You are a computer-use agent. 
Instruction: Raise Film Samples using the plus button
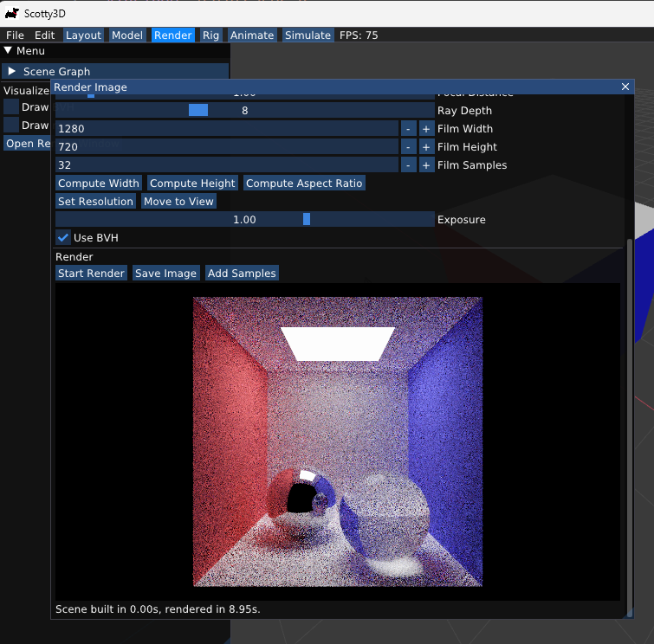point(426,164)
